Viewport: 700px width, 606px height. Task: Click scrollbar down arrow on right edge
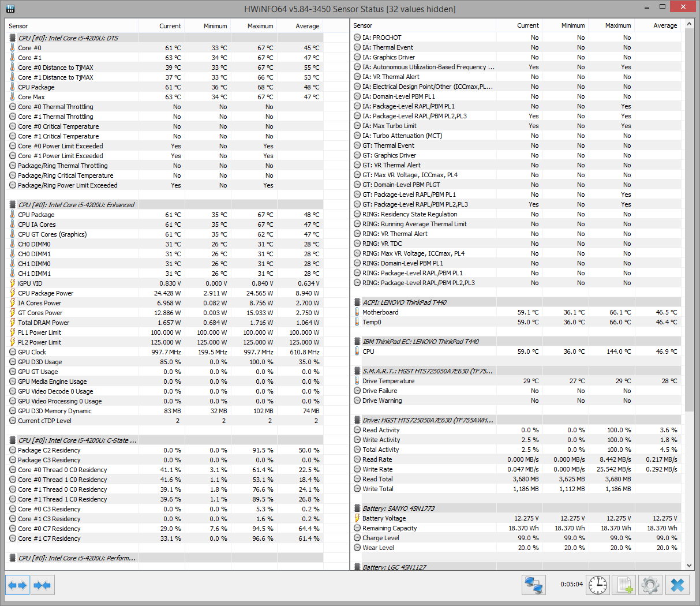pos(689,566)
